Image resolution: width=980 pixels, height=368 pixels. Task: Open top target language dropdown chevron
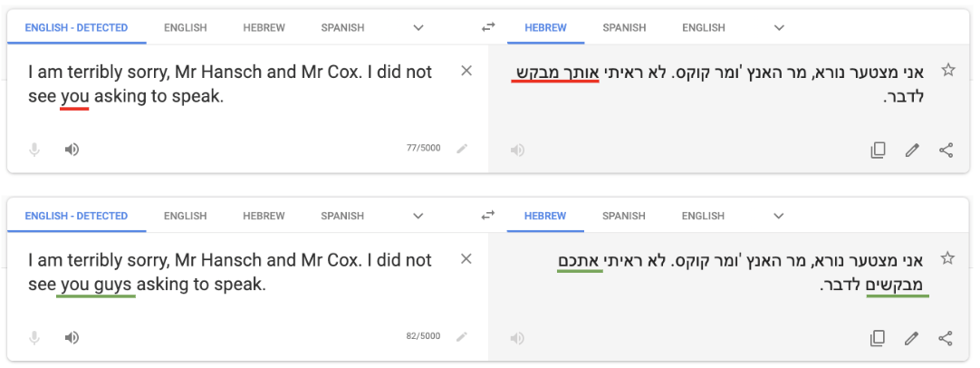pyautogui.click(x=779, y=28)
